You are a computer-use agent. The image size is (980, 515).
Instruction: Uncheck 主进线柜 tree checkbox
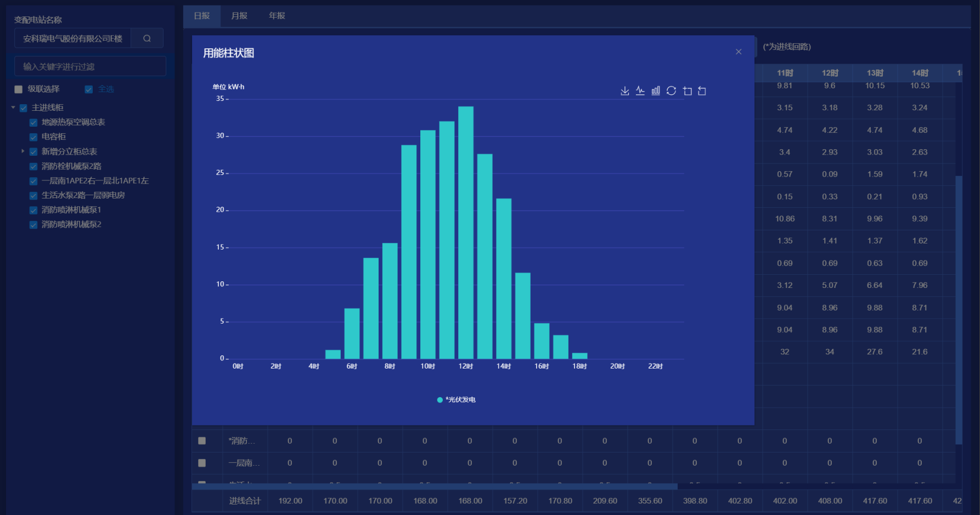[x=24, y=108]
